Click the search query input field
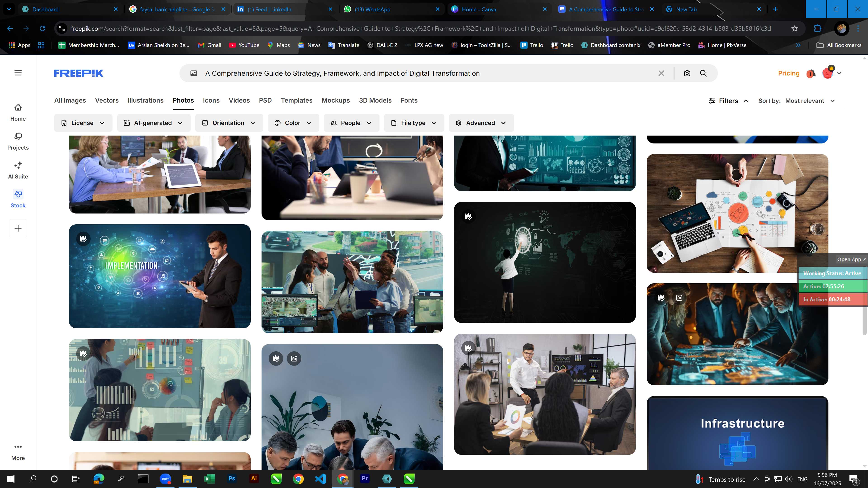Viewport: 868px width, 488px height. click(428, 73)
